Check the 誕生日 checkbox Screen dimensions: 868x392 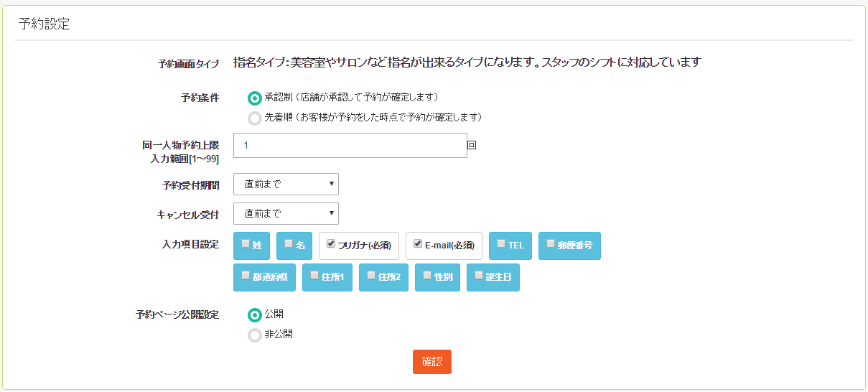coord(479,275)
